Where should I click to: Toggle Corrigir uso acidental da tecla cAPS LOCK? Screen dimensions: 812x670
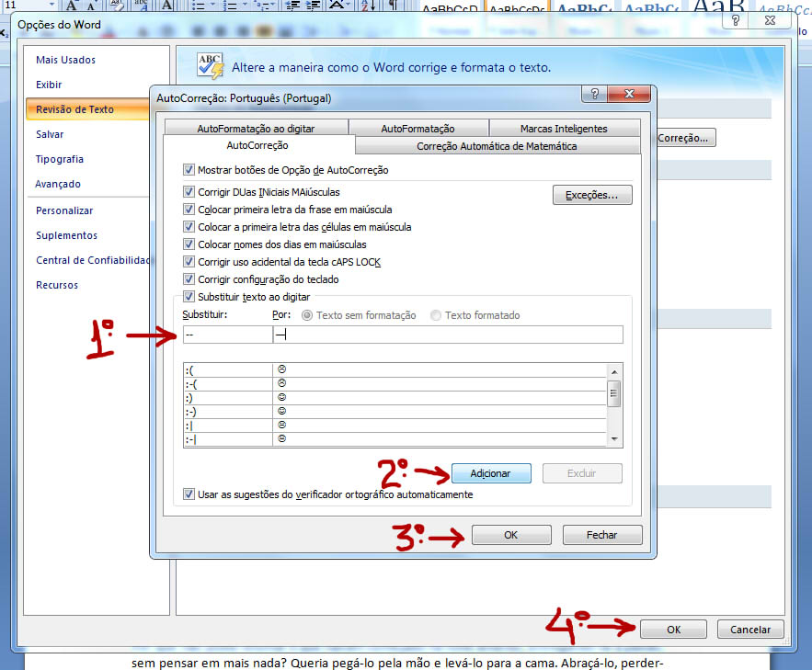click(189, 262)
